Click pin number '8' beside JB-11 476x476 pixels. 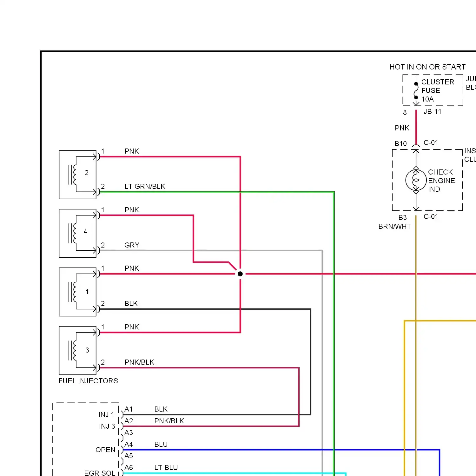pos(405,112)
